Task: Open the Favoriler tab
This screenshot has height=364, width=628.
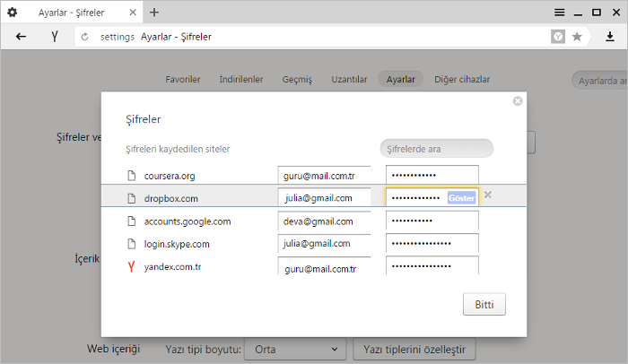Action: point(183,79)
